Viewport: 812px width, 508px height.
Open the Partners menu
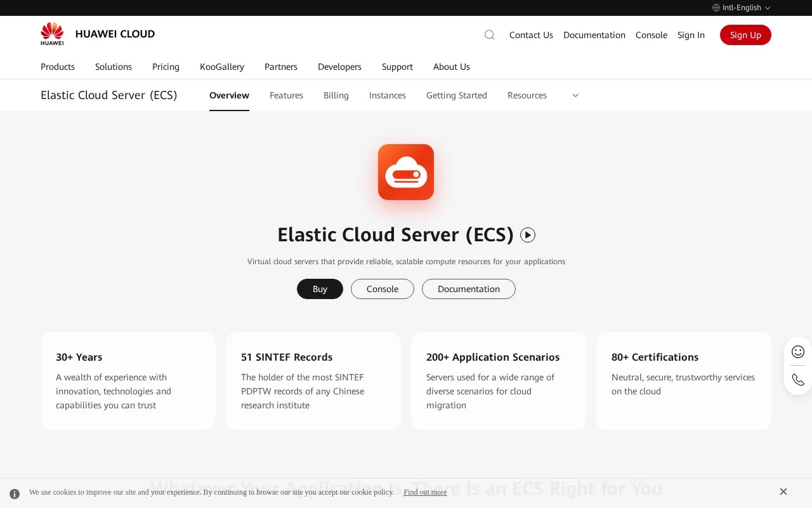click(x=281, y=67)
